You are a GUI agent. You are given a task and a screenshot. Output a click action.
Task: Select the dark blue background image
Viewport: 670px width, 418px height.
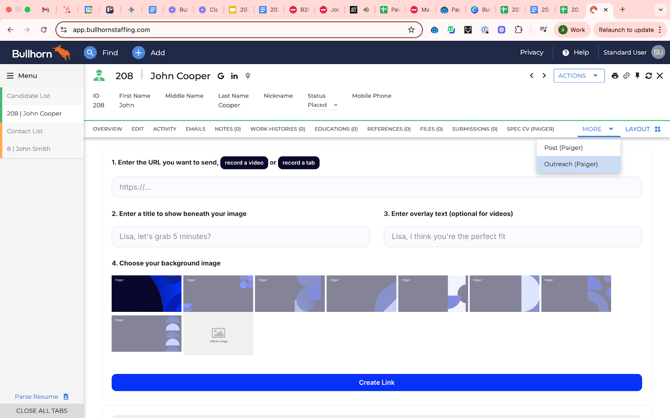tap(146, 294)
